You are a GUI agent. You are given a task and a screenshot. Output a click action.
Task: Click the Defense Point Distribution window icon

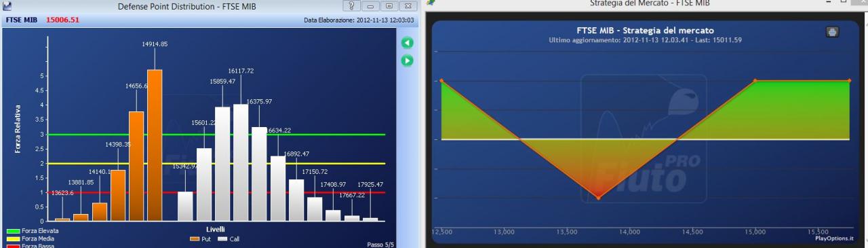[x=7, y=6]
